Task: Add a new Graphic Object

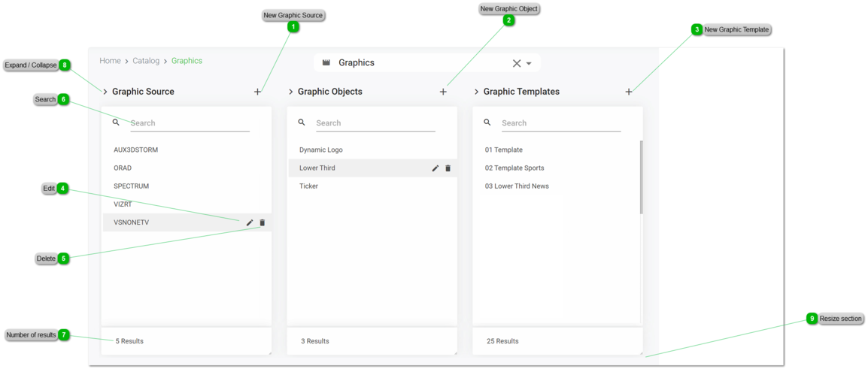Action: pos(443,92)
